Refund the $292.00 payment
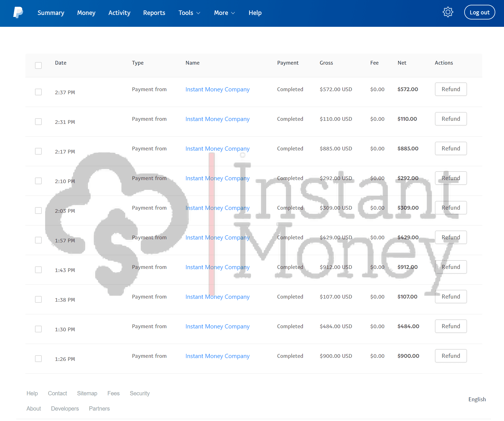Image resolution: width=504 pixels, height=421 pixels. click(451, 178)
